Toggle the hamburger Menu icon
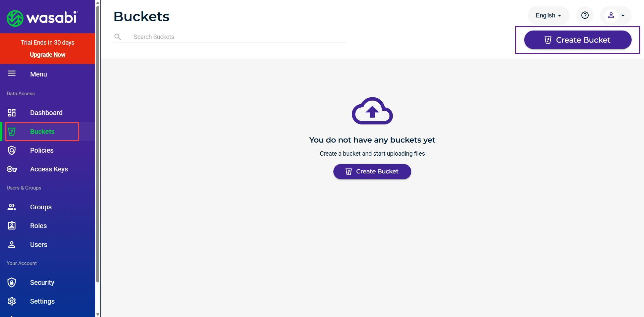 pos(12,73)
